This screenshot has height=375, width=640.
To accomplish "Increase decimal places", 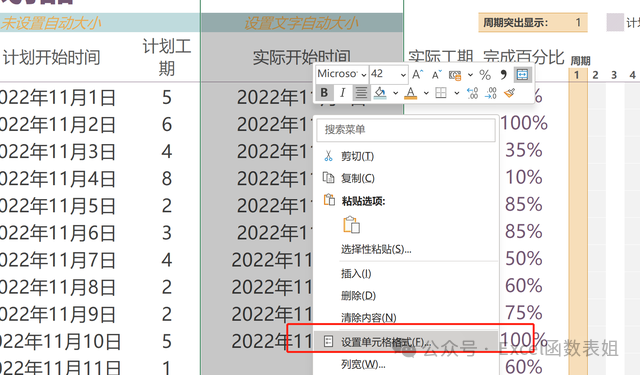I will point(472,93).
